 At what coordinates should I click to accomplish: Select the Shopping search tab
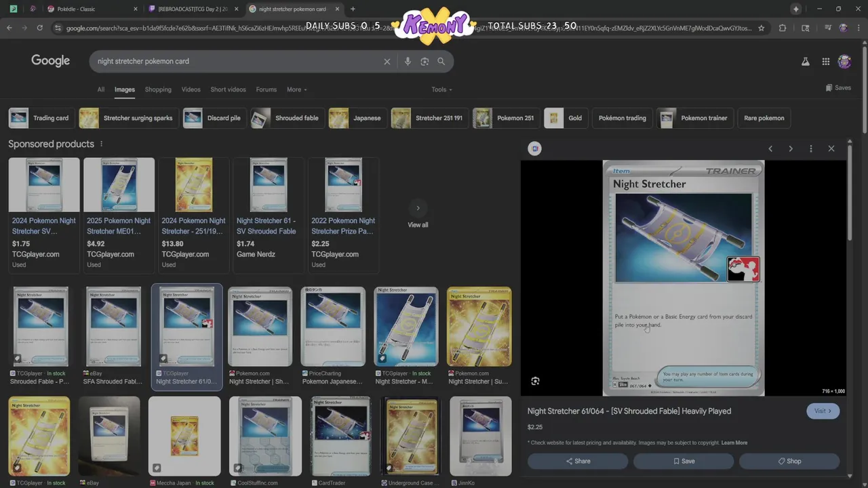(x=158, y=89)
